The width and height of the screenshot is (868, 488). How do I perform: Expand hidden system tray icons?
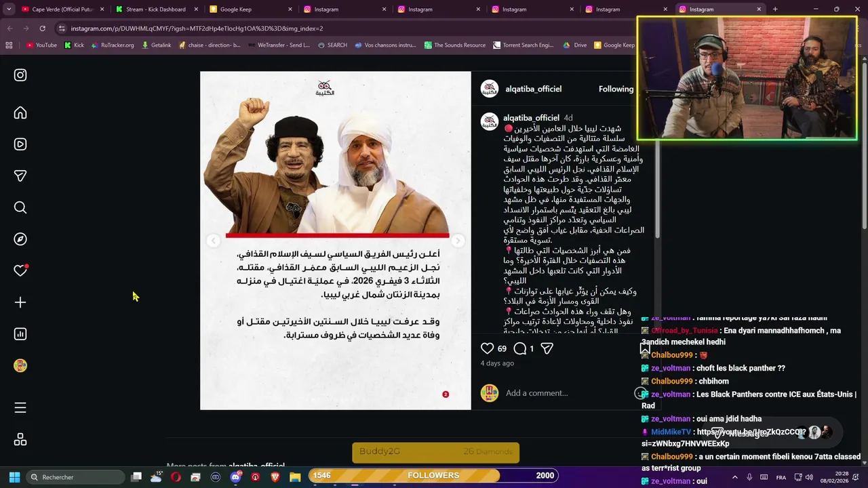pos(734,477)
